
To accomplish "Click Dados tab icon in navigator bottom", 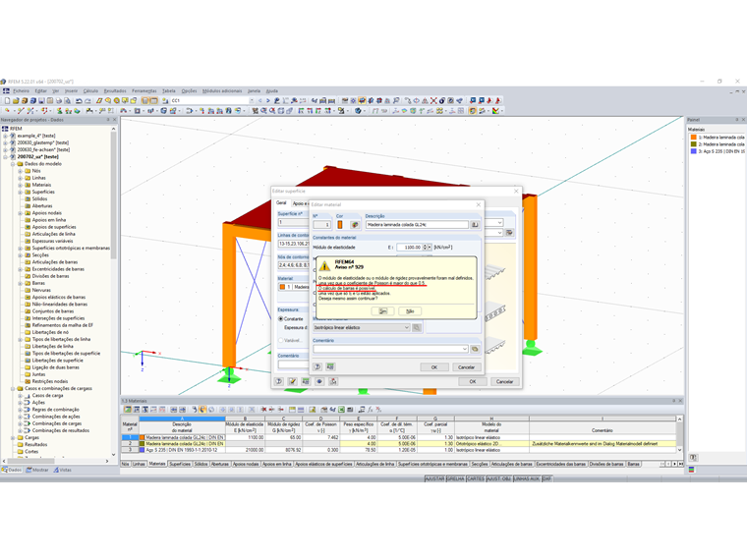I will click(12, 470).
